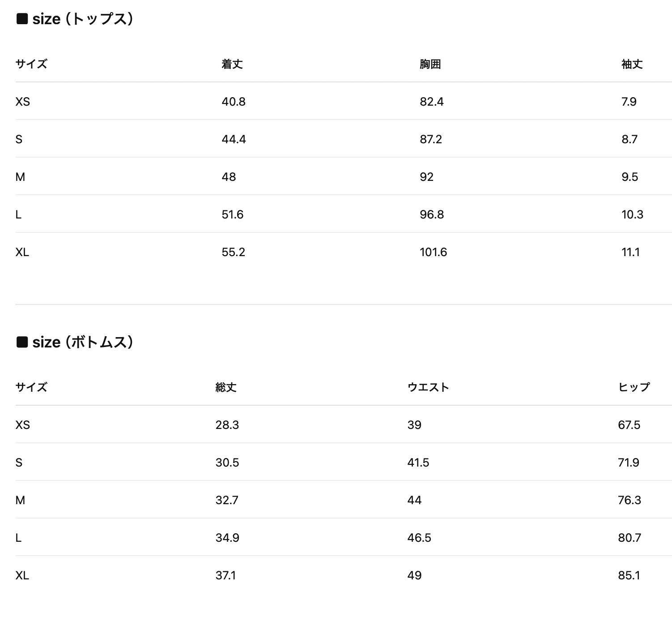672x617 pixels.
Task: Select the 総丈 column header
Action: coord(226,387)
